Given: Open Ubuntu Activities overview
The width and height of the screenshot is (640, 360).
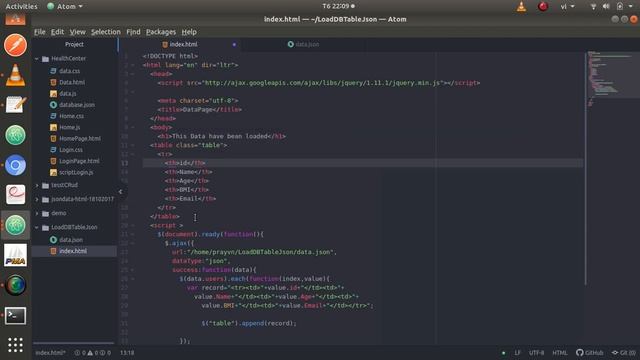Looking at the screenshot, I should [21, 6].
